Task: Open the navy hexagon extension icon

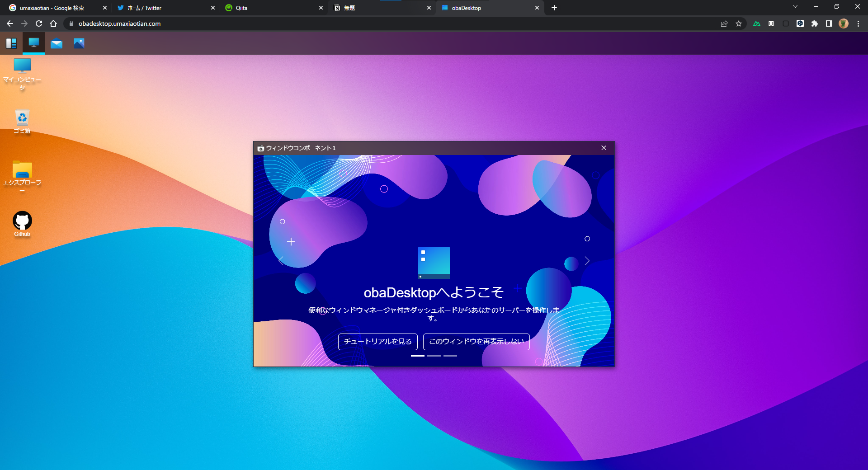Action: (x=800, y=23)
